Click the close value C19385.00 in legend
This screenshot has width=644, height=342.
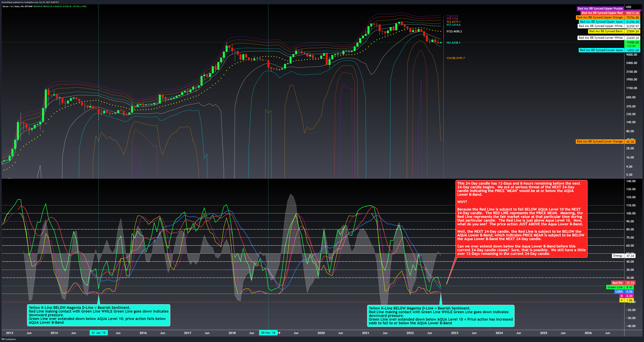[x=67, y=6]
